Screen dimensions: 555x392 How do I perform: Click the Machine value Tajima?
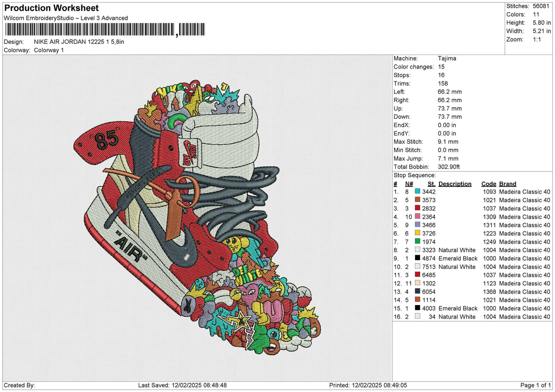[448, 58]
